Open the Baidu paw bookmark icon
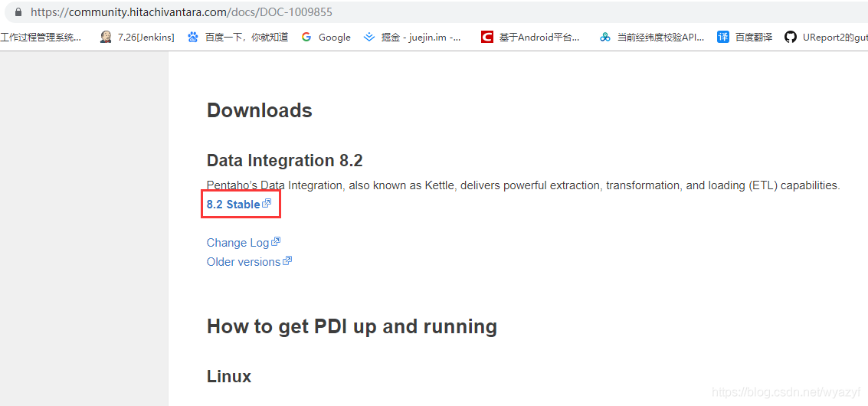 point(193,37)
